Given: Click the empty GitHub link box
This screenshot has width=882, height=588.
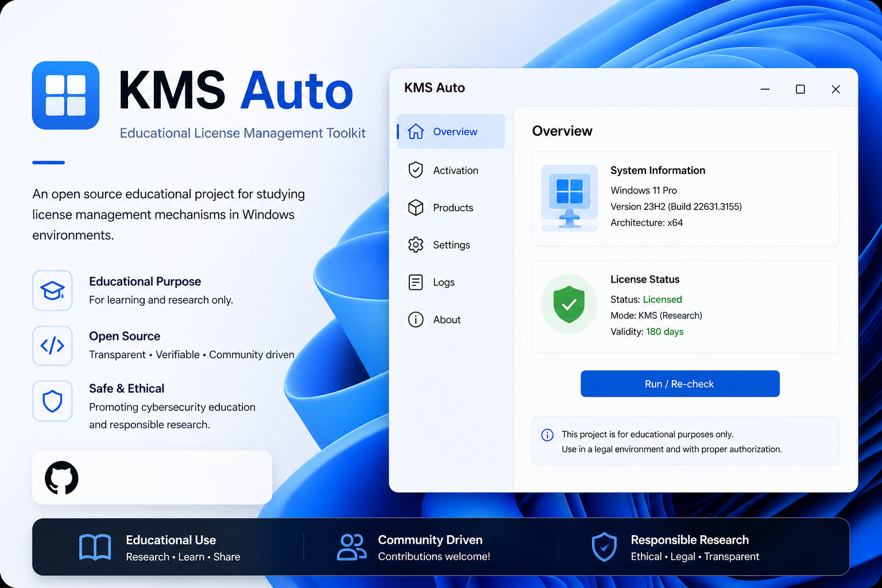Looking at the screenshot, I should [152, 477].
